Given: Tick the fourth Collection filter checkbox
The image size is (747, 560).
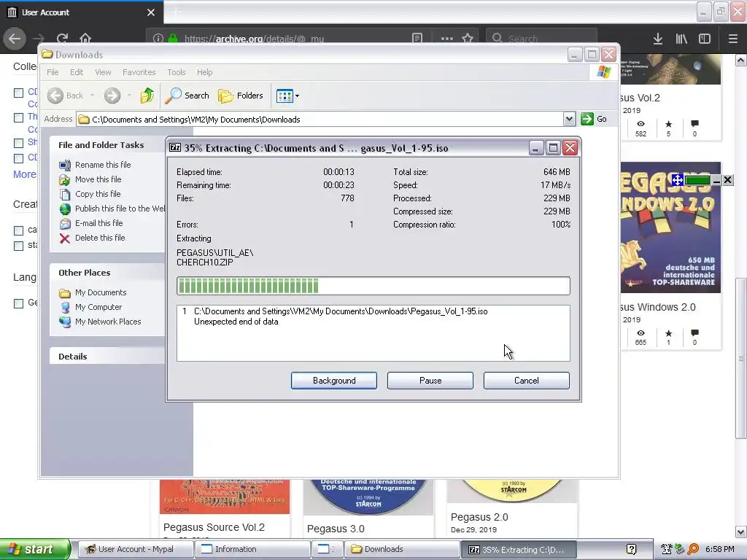Looking at the screenshot, I should (x=18, y=158).
